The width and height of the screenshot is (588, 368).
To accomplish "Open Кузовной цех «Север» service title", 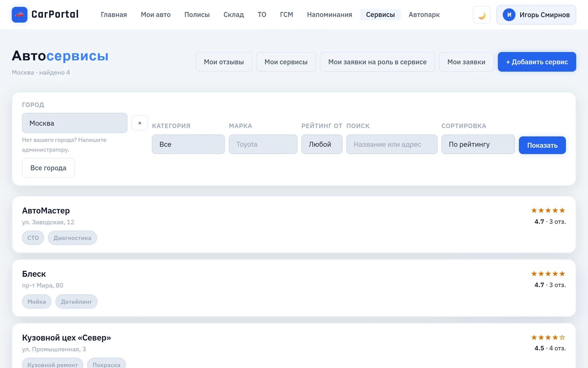I will pos(66,338).
